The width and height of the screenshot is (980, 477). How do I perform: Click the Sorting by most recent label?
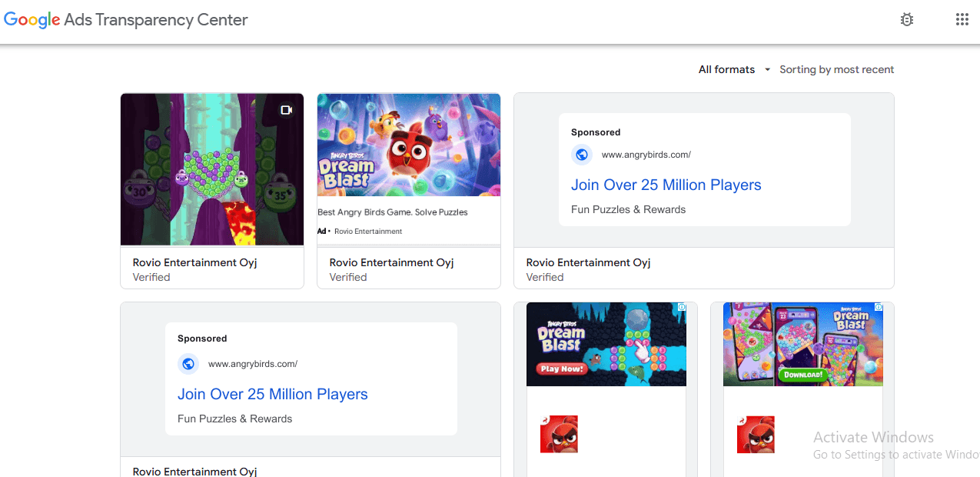[x=836, y=69]
